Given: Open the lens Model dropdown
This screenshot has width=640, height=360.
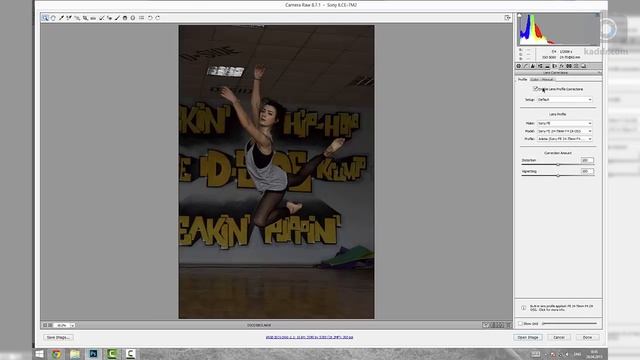Looking at the screenshot, I should (x=564, y=131).
